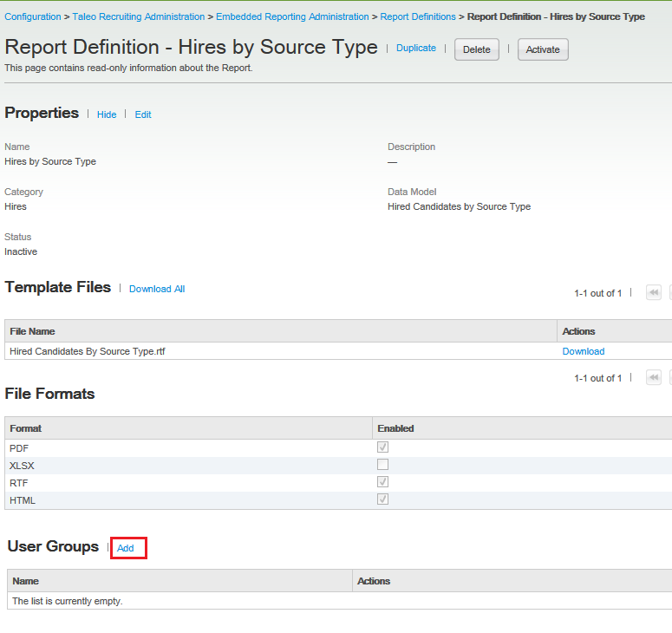Activate the report with Activate button
Image resolution: width=672 pixels, height=633 pixels.
coord(543,49)
